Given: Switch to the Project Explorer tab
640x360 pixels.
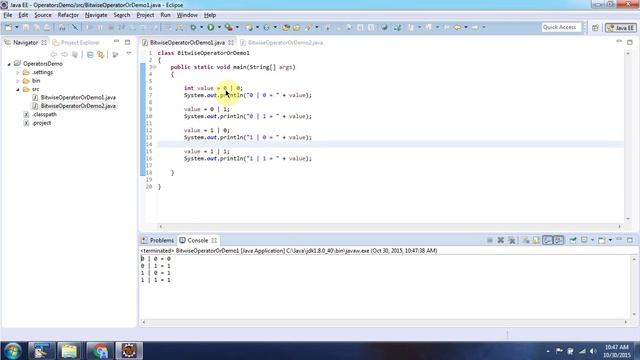Looking at the screenshot, I should [76, 42].
